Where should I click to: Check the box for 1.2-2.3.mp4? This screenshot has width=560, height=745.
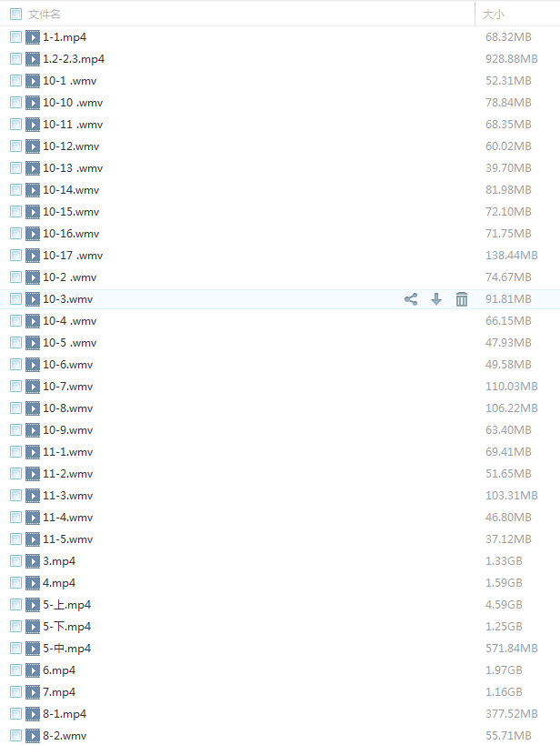[x=16, y=59]
